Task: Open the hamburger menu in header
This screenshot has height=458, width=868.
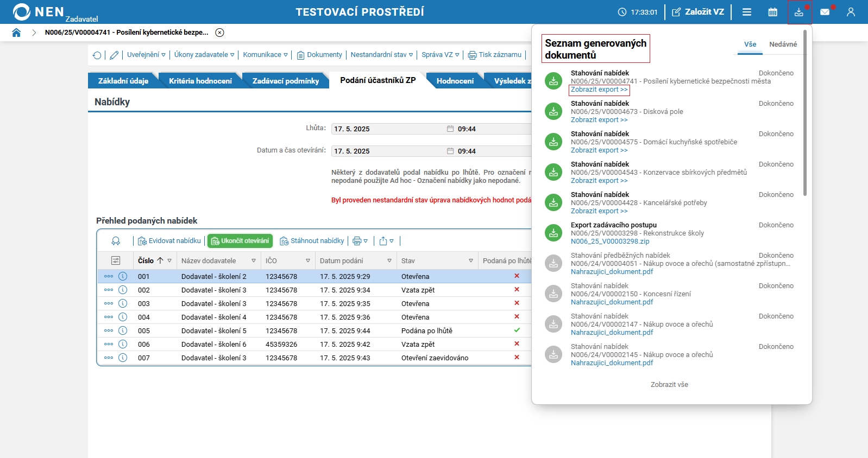Action: coord(747,12)
